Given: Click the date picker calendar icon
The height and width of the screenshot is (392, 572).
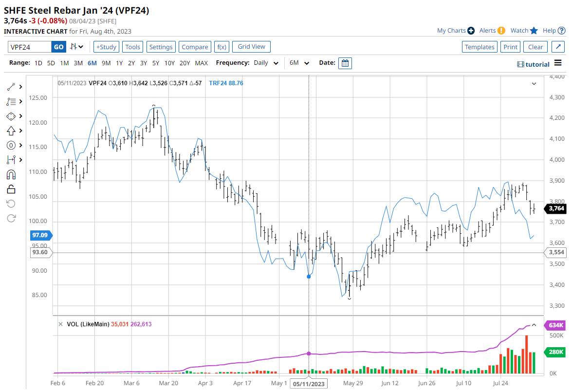Looking at the screenshot, I should coord(345,63).
